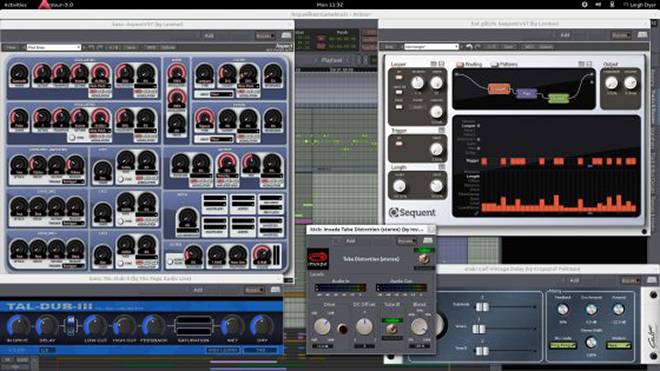Screen dimensions: 660x371
Task: Click Add in the Calf Vintage Delay header
Action: [x=574, y=280]
